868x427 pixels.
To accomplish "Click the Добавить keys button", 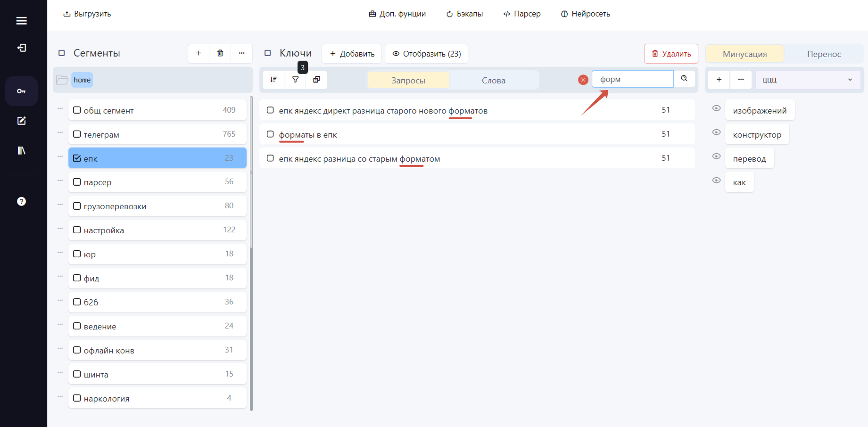I will pyautogui.click(x=352, y=54).
